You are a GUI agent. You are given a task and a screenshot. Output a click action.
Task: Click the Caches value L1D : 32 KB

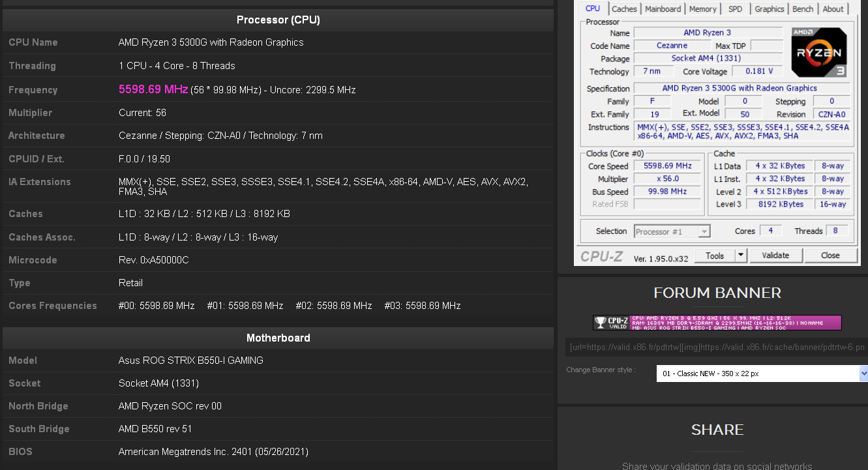[204, 214]
